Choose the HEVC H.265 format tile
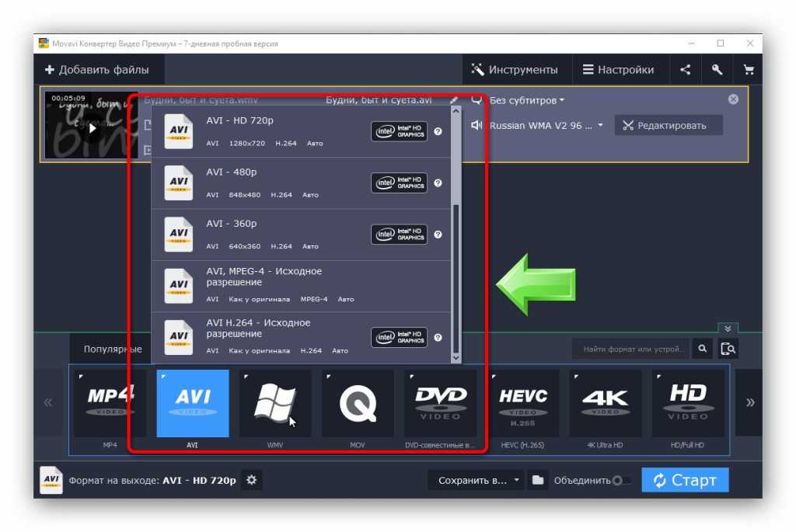796x532 pixels. coord(523,403)
